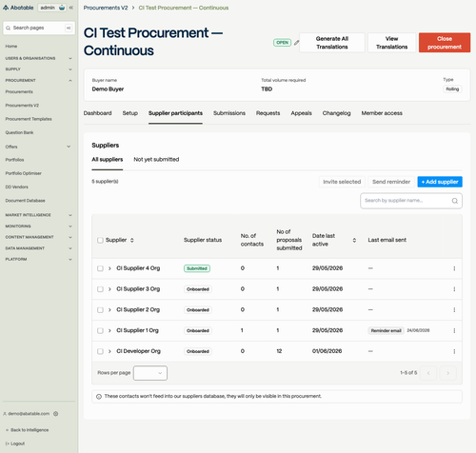
Task: Select the CI Supplier 1 Org checkbox
Action: 100,330
